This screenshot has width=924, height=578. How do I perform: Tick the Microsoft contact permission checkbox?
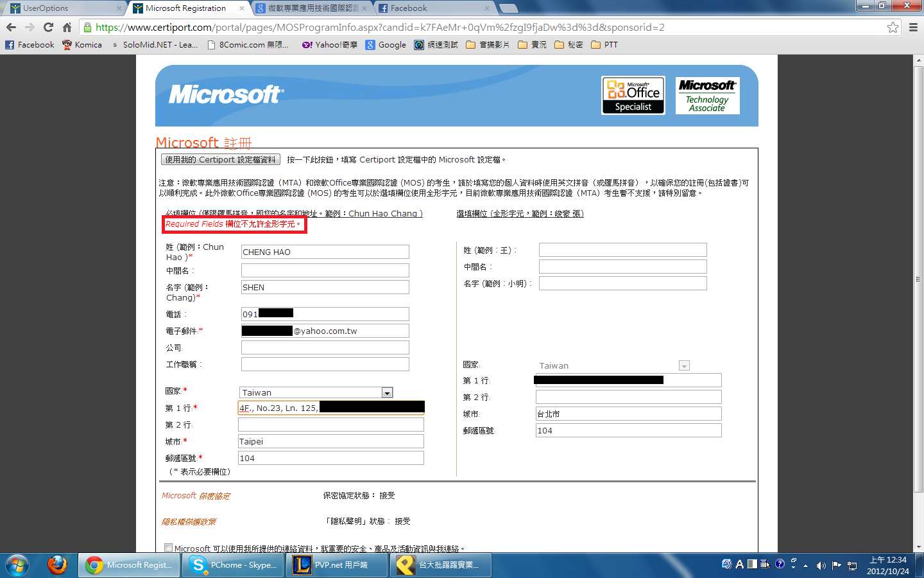point(168,548)
